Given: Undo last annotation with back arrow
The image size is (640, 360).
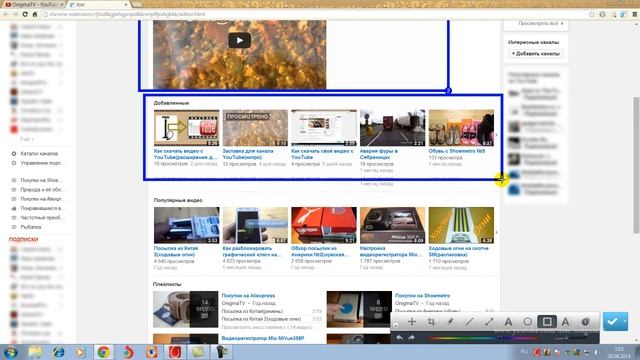Looking at the screenshot, I should [399, 338].
